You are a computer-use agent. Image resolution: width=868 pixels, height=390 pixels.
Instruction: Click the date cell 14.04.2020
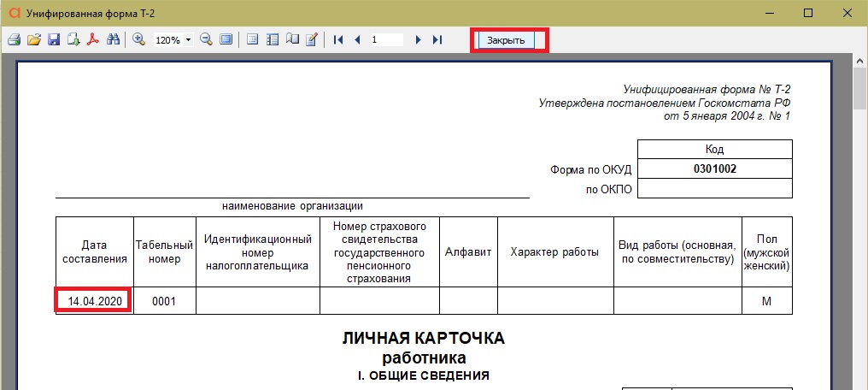click(94, 301)
